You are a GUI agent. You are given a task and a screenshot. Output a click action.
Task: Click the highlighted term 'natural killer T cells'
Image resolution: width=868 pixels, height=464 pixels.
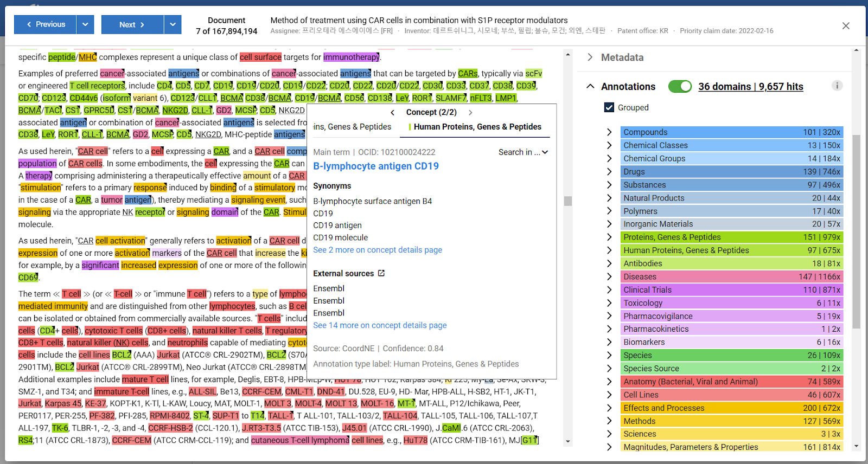(x=227, y=331)
